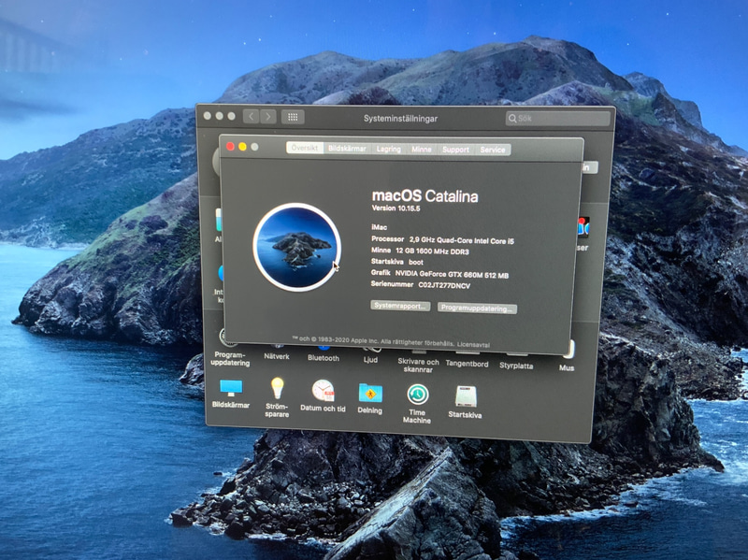The width and height of the screenshot is (748, 560).
Task: Click the Programuppdatering button in About window
Action: 477,309
